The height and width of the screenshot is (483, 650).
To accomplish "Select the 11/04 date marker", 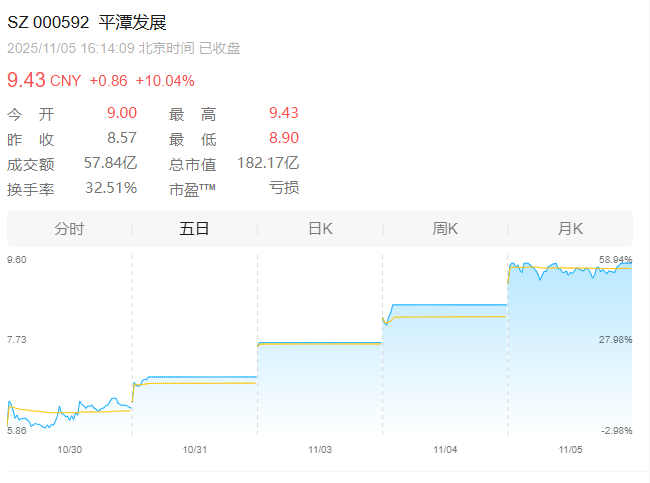I will 445,450.
